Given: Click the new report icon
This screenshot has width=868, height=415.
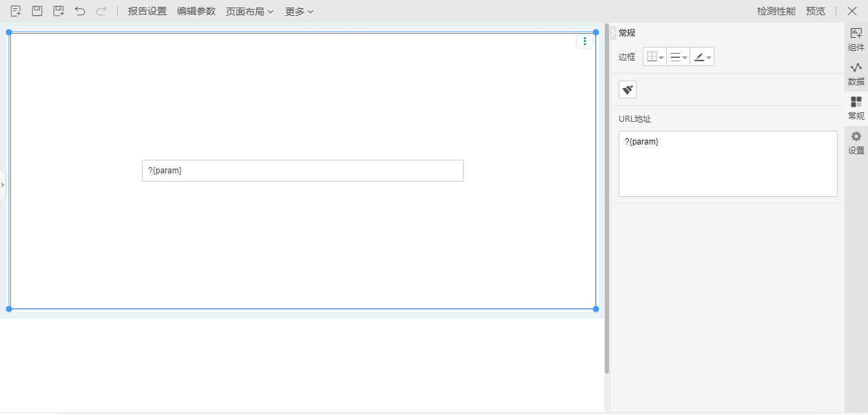Looking at the screenshot, I should [x=16, y=11].
